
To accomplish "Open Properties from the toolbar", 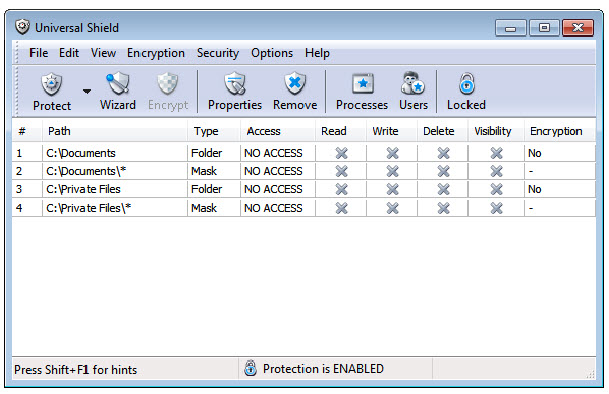I will click(235, 91).
